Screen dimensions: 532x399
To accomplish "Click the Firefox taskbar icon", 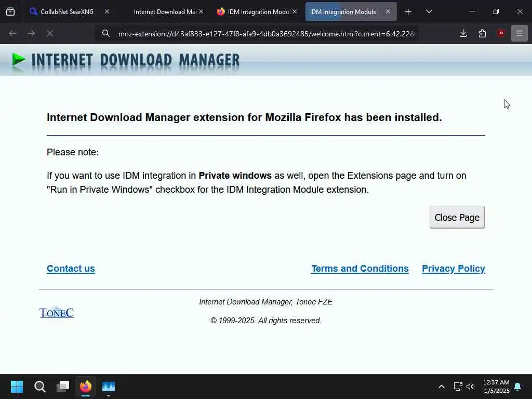I will point(86,387).
